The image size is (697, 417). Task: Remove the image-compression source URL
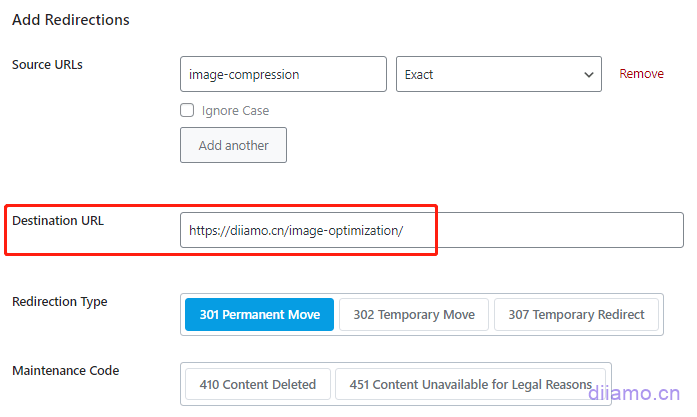tap(641, 74)
